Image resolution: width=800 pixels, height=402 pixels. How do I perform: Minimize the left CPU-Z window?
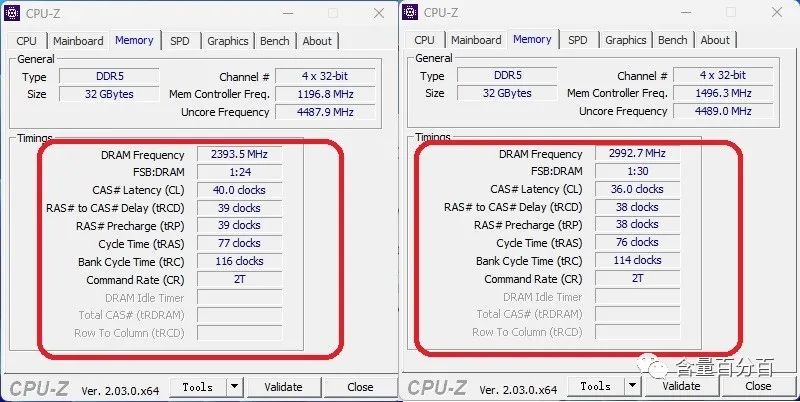coord(288,13)
